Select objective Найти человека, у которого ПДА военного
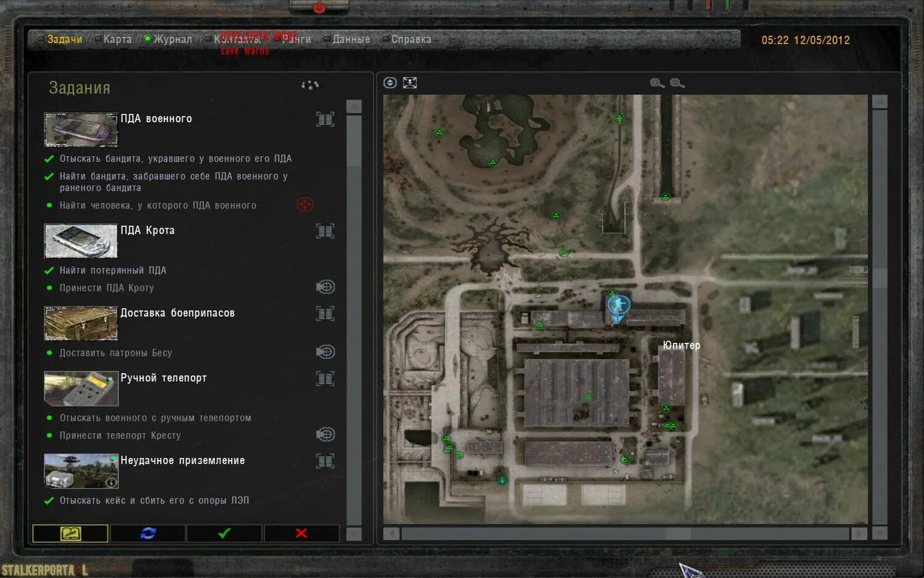The height and width of the screenshot is (578, 924). pos(158,205)
